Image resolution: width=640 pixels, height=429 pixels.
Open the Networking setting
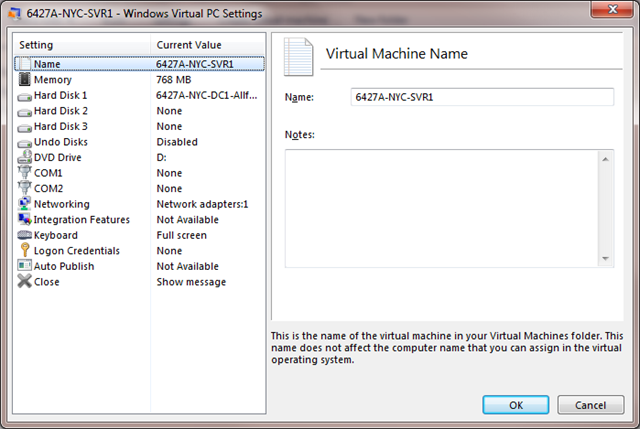pyautogui.click(x=62, y=204)
